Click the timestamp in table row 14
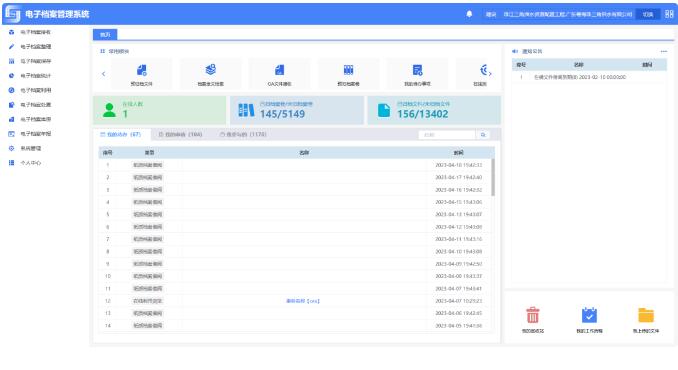This screenshot has height=370, width=678. 458,325
